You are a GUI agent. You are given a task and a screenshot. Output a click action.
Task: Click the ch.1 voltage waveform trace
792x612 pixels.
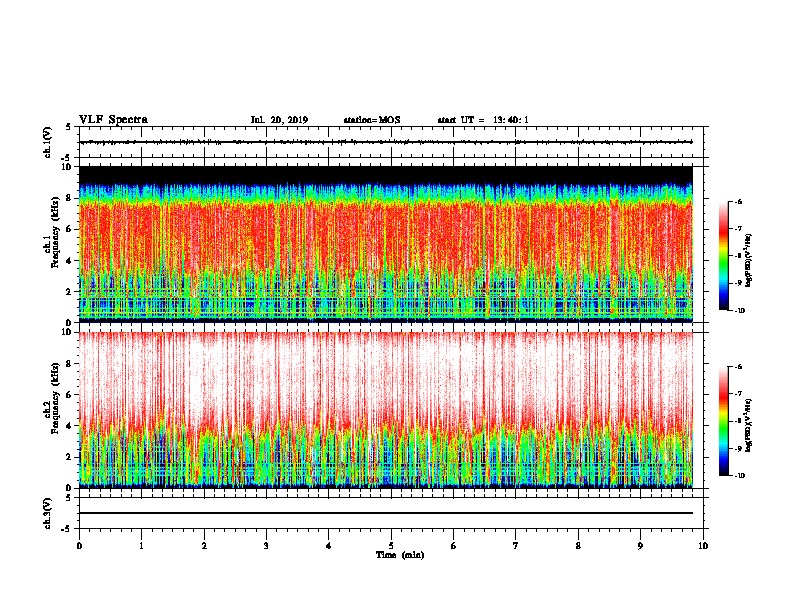pyautogui.click(x=386, y=142)
